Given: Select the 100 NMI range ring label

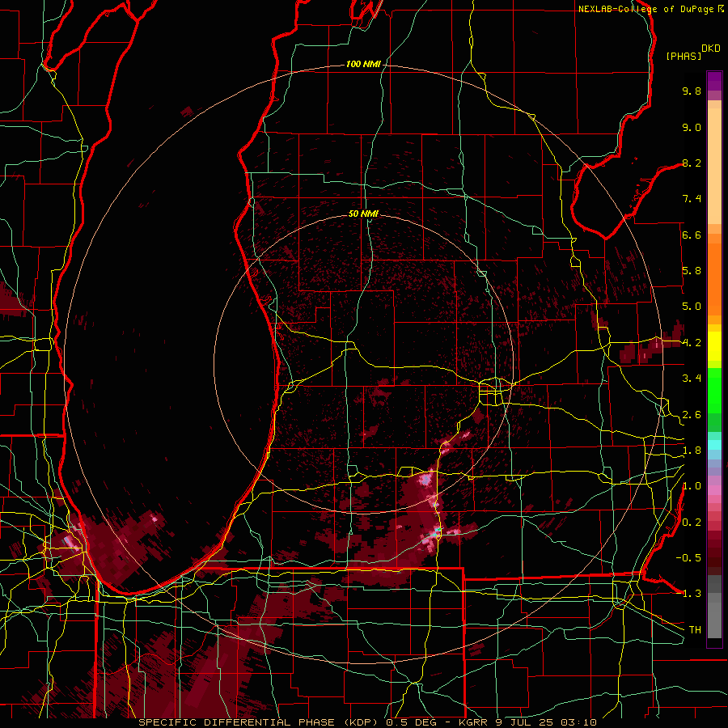Looking at the screenshot, I should (x=363, y=64).
